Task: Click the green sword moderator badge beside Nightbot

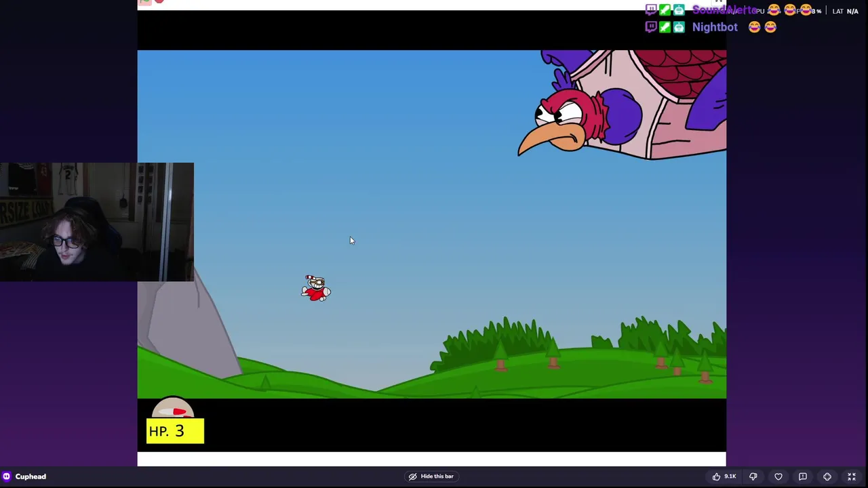Action: pyautogui.click(x=665, y=27)
